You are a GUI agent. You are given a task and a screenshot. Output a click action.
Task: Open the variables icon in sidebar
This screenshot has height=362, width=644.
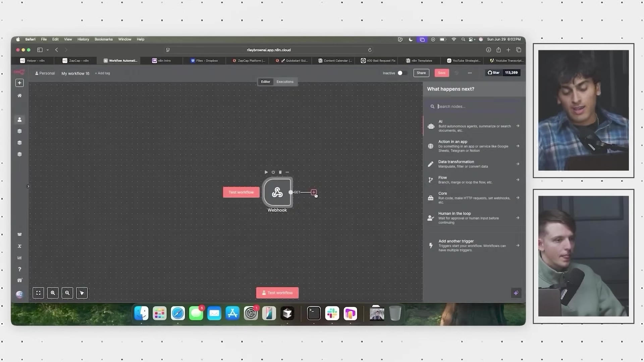click(x=19, y=246)
